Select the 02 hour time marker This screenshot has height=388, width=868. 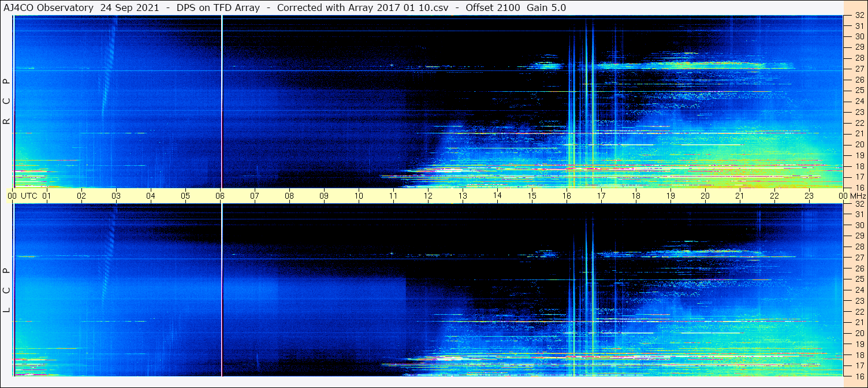(x=81, y=196)
